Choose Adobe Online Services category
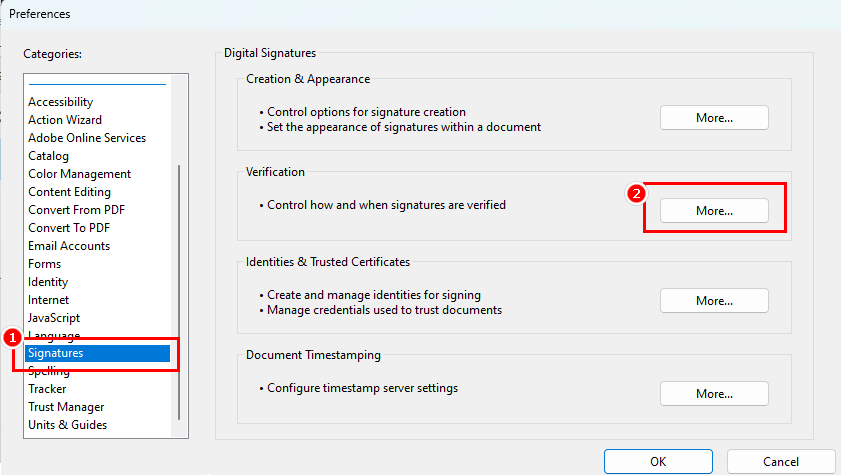The width and height of the screenshot is (841, 475). [87, 138]
